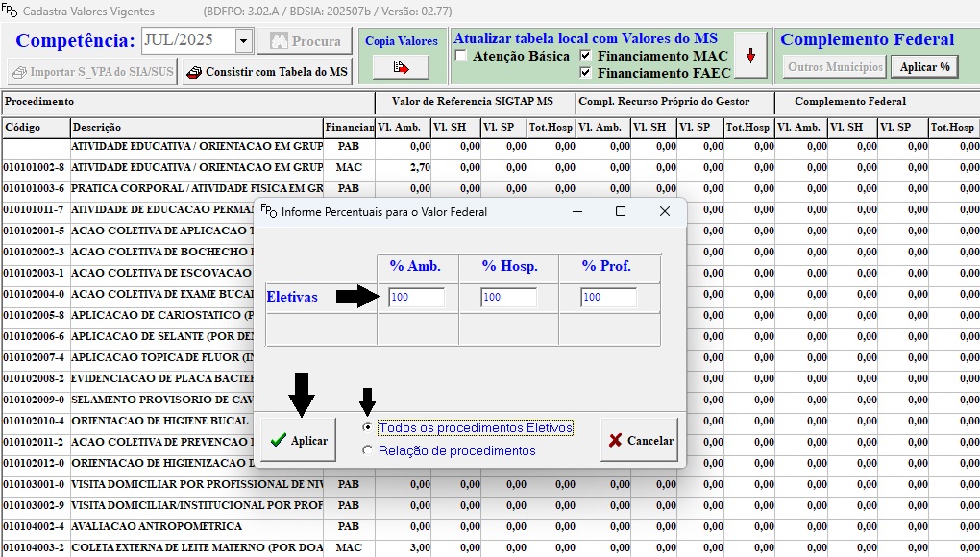This screenshot has height=557, width=980.
Task: Click description COLETA EXTERNA DE LEITE MATERNO
Action: click(x=197, y=547)
